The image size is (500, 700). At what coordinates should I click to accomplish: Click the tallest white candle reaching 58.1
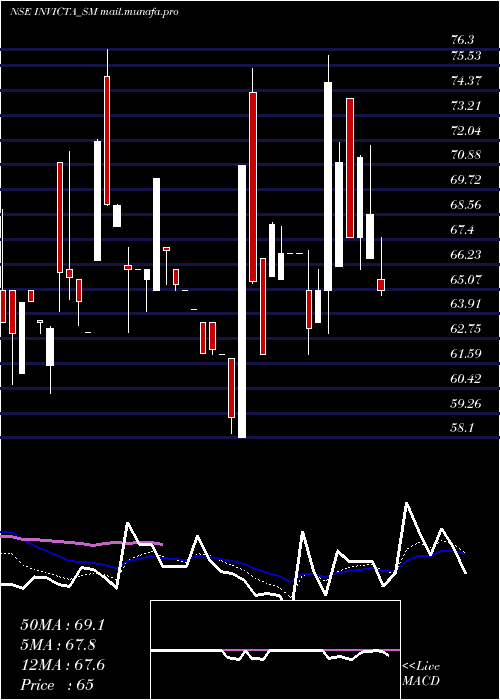pos(242,301)
